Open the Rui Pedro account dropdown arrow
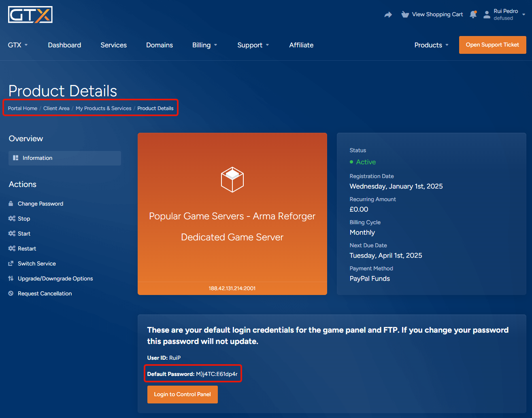532x418 pixels. point(523,15)
